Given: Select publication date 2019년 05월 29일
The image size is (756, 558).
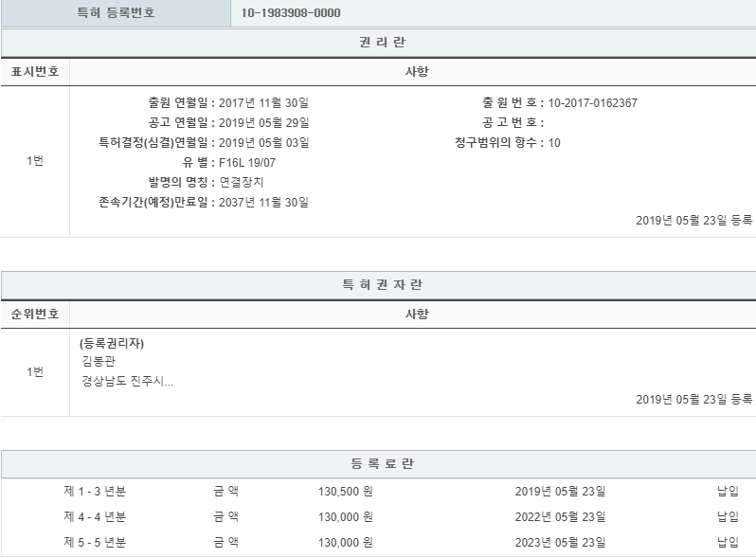Looking at the screenshot, I should [263, 122].
